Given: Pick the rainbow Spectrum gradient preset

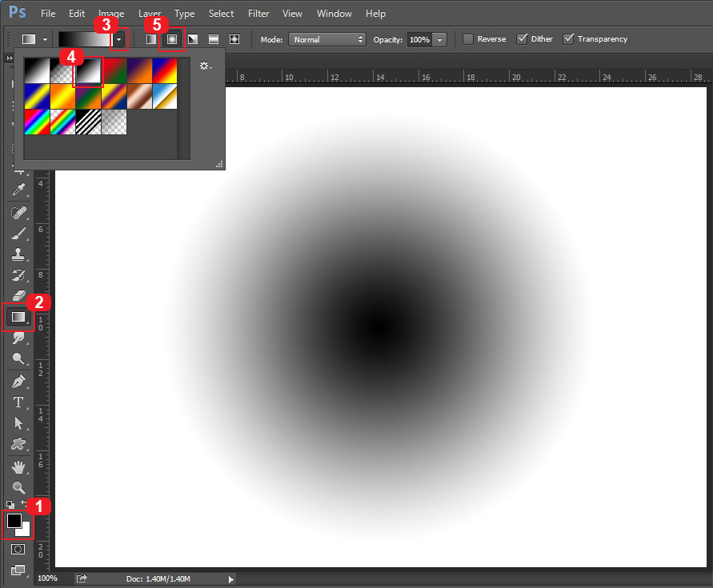Looking at the screenshot, I should (x=37, y=122).
